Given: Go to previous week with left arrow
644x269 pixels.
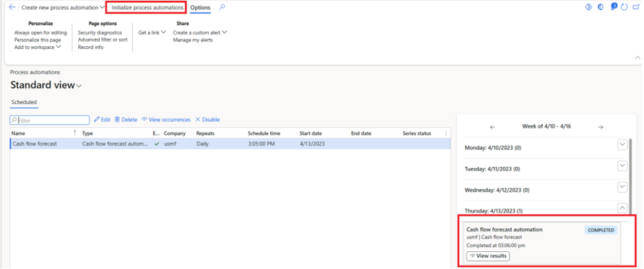Looking at the screenshot, I should (x=492, y=127).
